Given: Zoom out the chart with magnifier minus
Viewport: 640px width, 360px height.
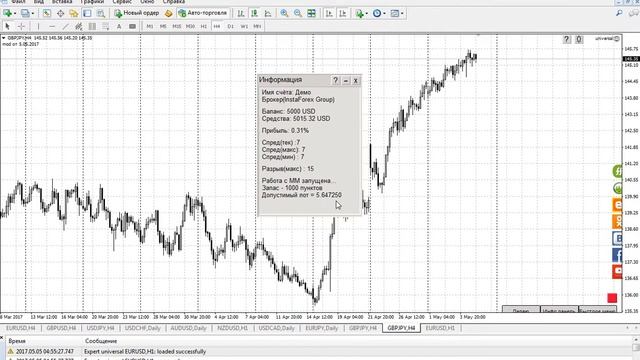Looking at the screenshot, I should coord(298,13).
